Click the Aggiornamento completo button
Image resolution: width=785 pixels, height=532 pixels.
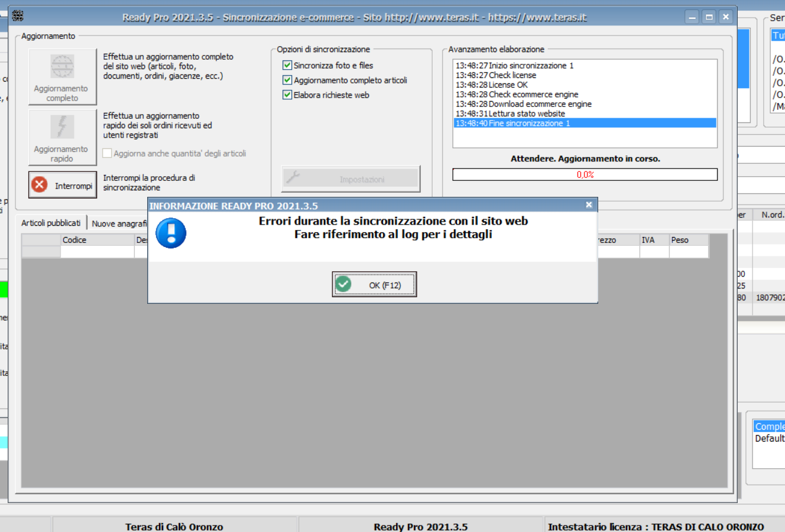pyautogui.click(x=63, y=77)
